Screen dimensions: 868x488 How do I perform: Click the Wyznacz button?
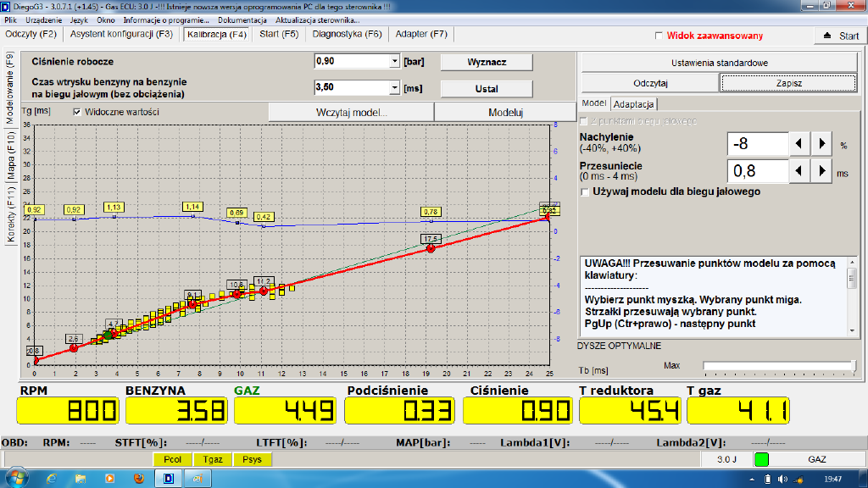(487, 62)
